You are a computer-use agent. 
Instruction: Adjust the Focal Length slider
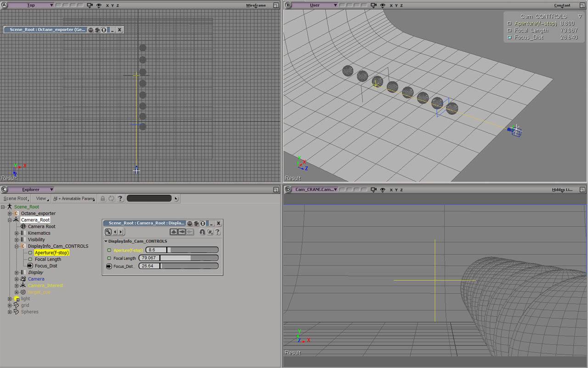pyautogui.click(x=189, y=258)
